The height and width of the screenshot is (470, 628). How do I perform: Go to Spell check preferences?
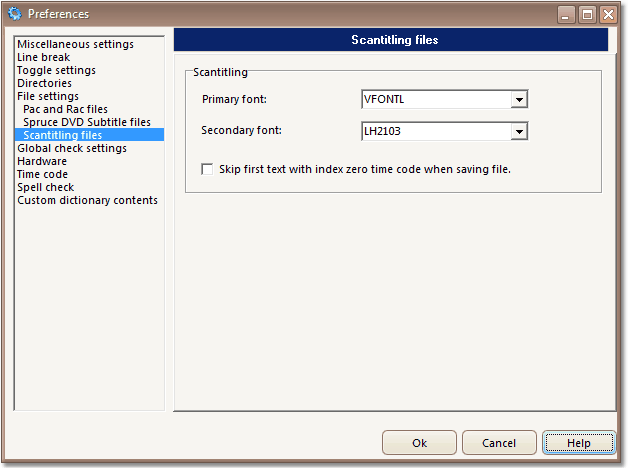pyautogui.click(x=46, y=187)
